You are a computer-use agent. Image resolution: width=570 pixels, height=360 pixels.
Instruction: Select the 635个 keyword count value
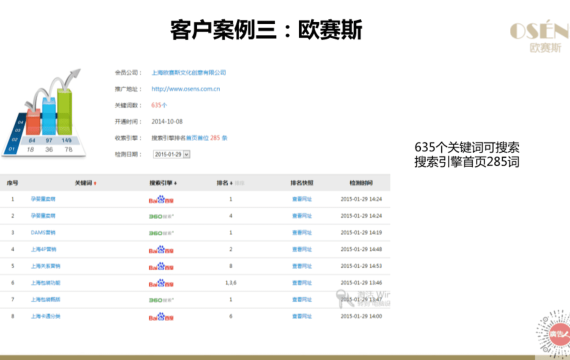[x=159, y=105]
